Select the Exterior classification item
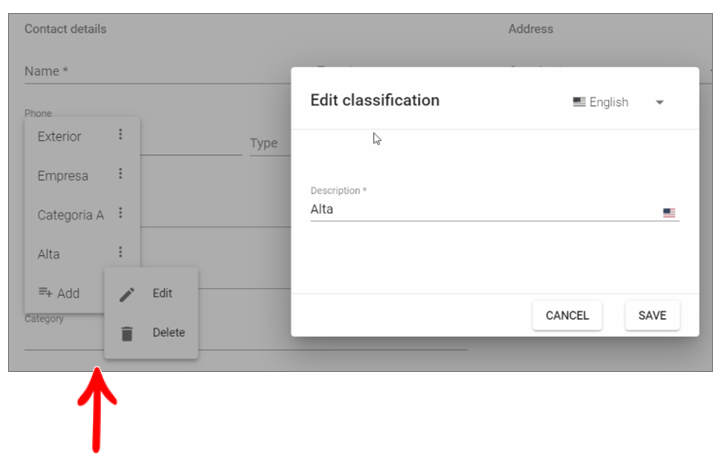 (60, 136)
